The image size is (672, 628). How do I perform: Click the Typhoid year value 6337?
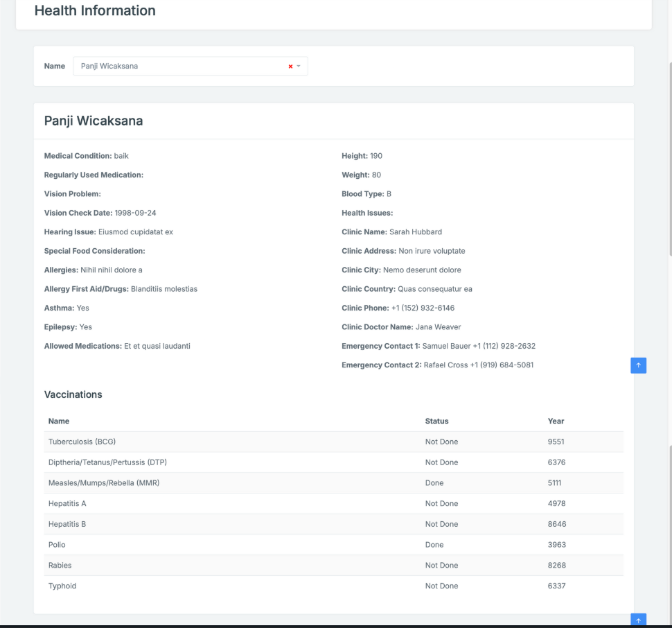556,586
